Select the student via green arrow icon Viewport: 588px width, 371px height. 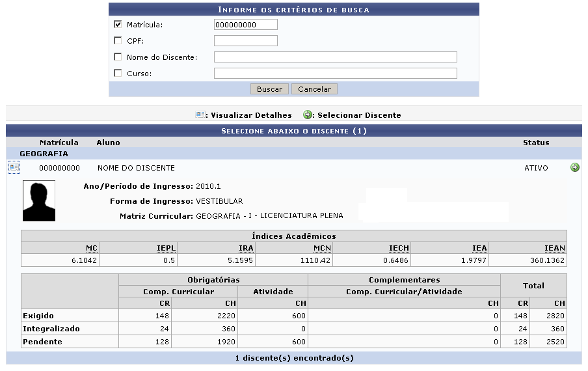click(x=574, y=167)
